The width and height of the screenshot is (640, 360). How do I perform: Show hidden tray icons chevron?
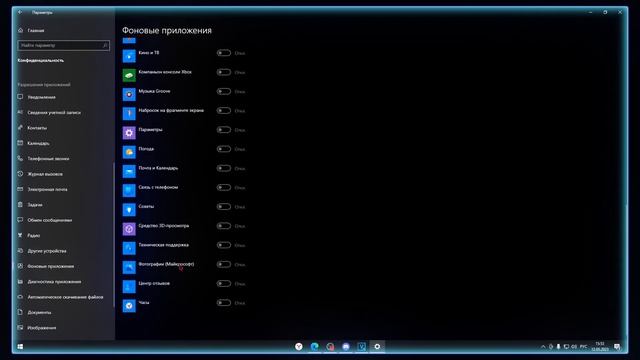click(x=543, y=347)
